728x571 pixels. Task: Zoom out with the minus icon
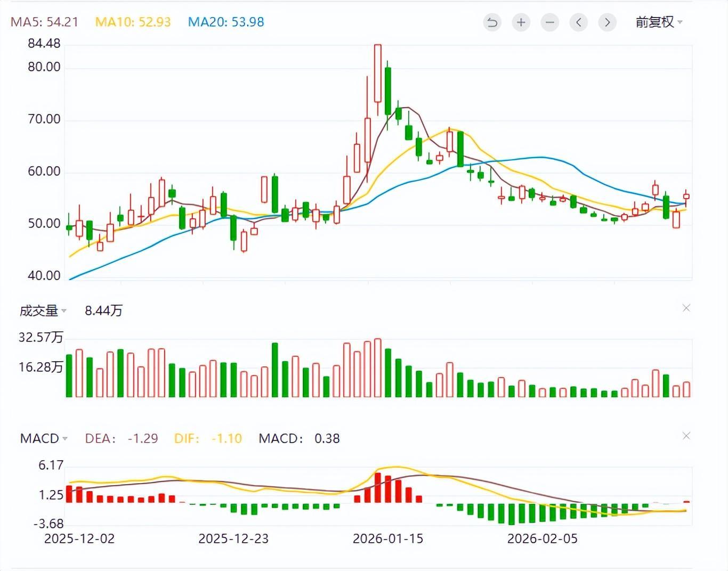pos(549,22)
